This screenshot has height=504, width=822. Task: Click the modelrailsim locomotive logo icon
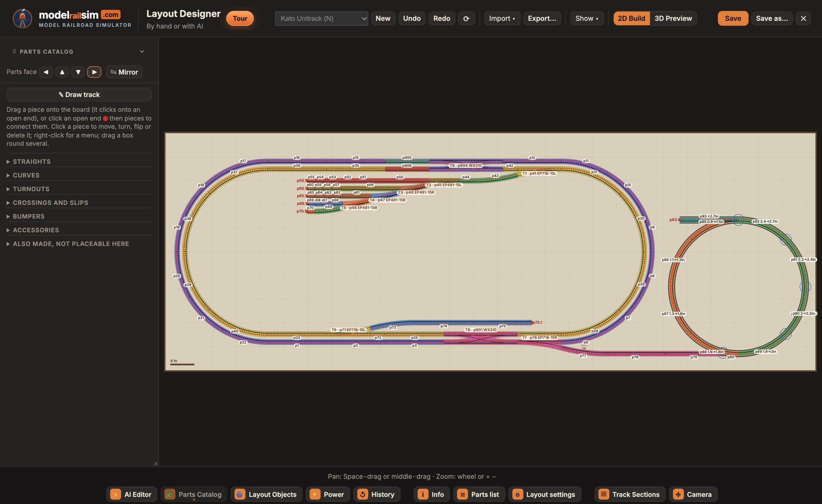point(22,18)
